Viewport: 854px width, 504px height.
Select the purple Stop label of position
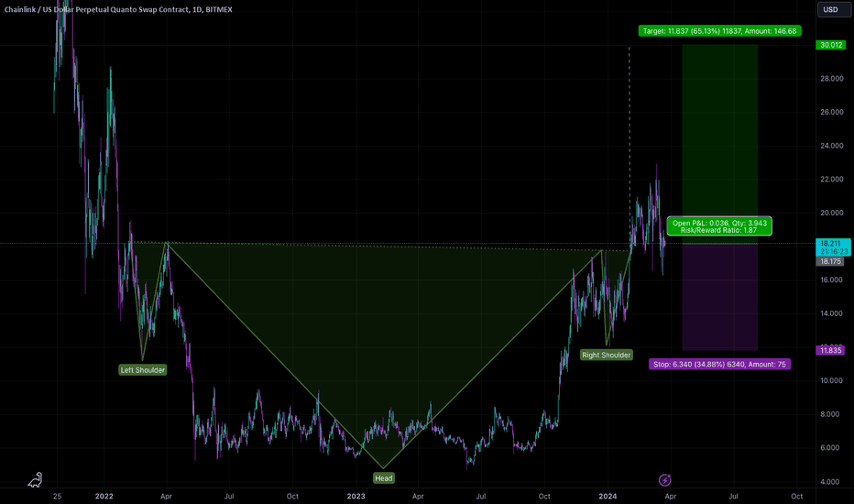[719, 364]
